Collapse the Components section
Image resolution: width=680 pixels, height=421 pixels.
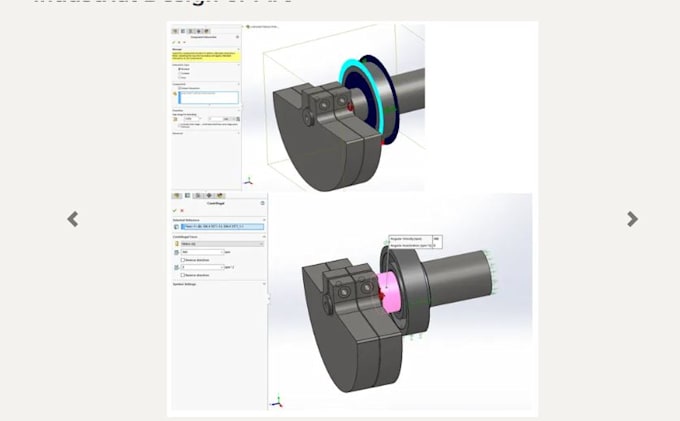(239, 84)
